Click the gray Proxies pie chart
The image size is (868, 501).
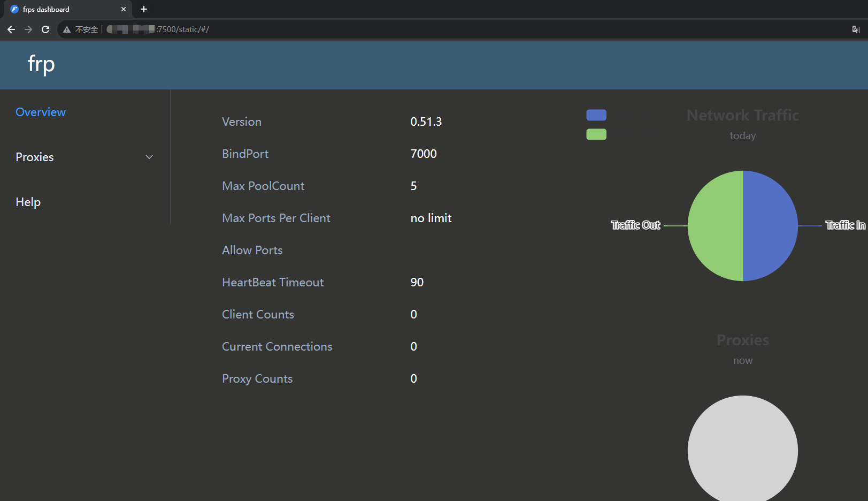point(742,450)
